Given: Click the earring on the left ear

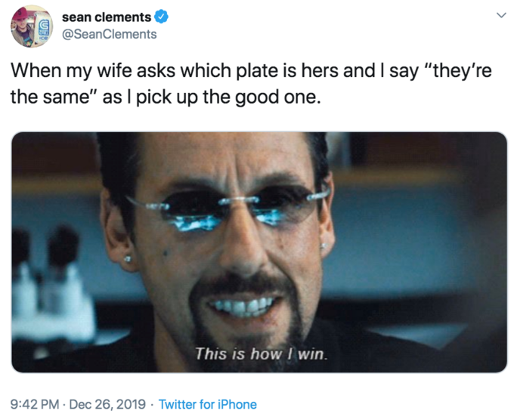Looking at the screenshot, I should [127, 259].
